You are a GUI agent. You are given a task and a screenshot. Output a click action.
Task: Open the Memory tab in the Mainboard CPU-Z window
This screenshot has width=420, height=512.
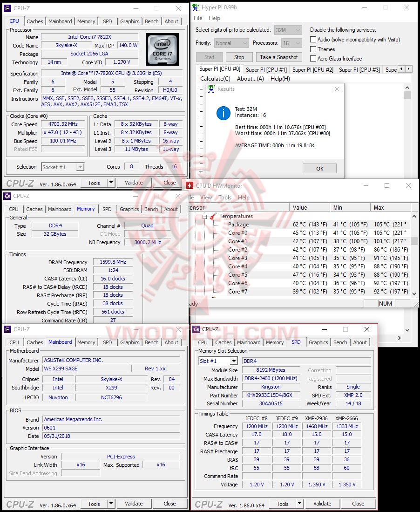click(x=86, y=342)
